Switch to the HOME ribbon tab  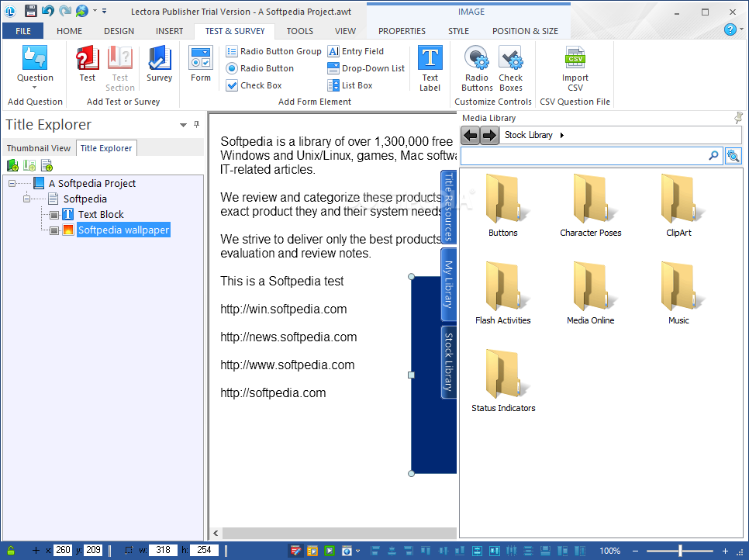69,31
